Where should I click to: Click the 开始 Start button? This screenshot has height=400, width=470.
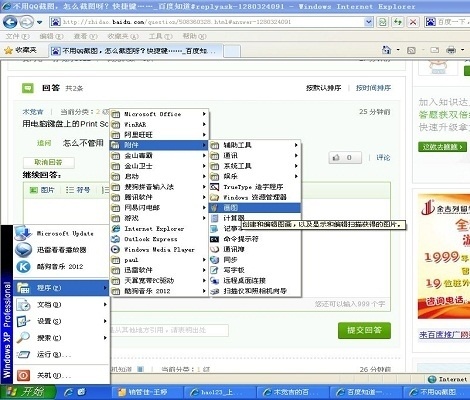[28, 392]
